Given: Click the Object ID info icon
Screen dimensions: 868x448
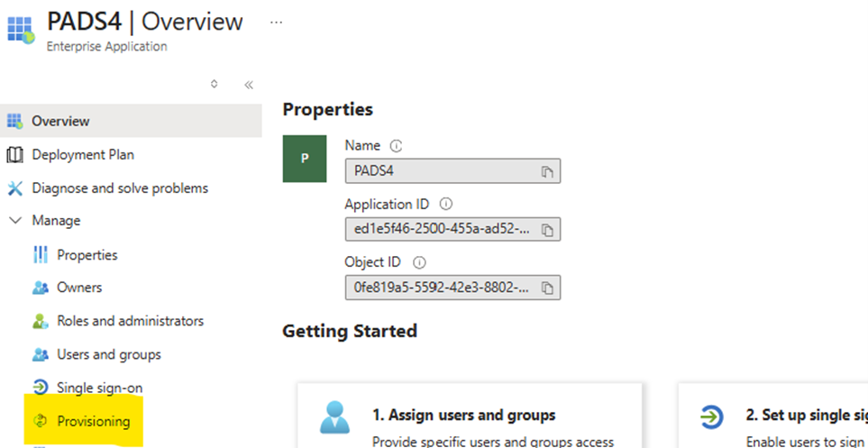Looking at the screenshot, I should point(420,262).
